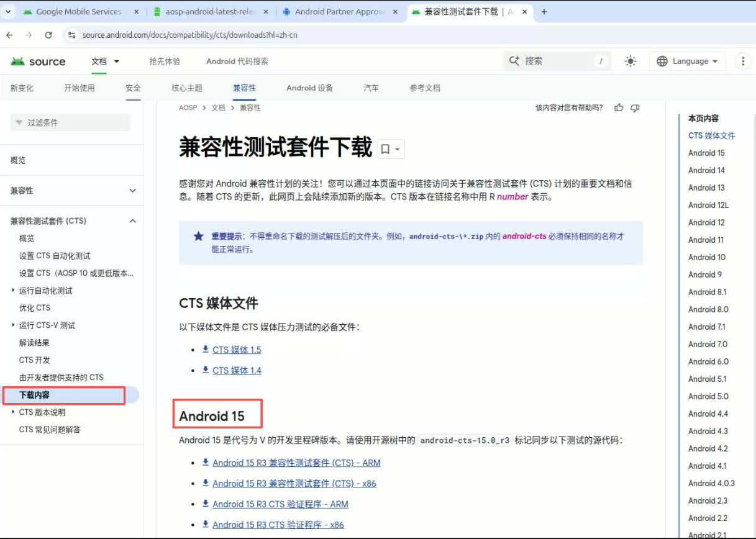Image resolution: width=756 pixels, height=539 pixels.
Task: Select the 汽车 navigation tab
Action: coord(371,88)
